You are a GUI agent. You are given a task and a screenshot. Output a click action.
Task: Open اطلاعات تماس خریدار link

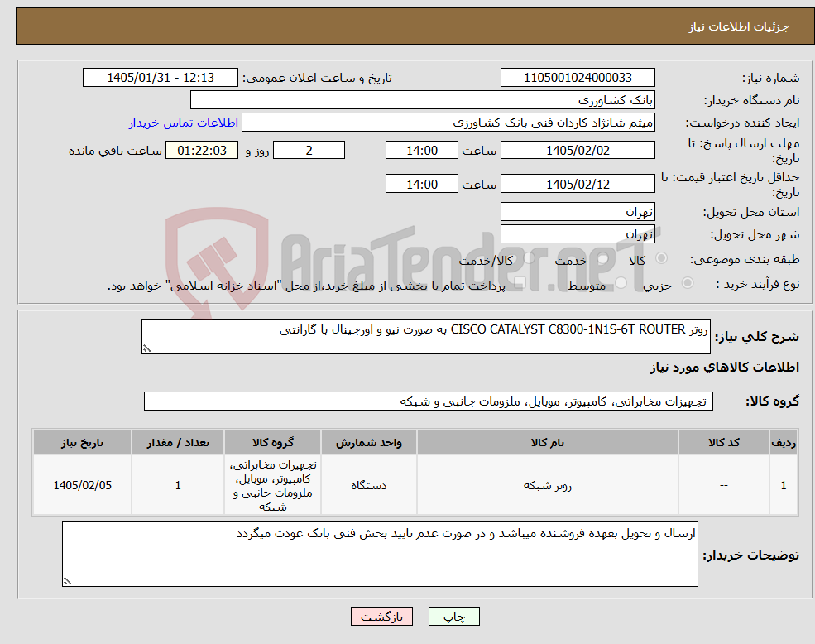(x=184, y=123)
